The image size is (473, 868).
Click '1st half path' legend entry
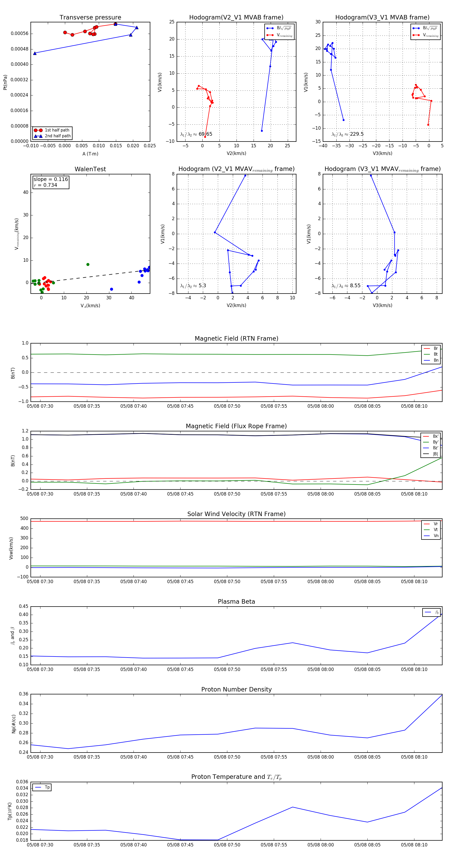tap(52, 130)
